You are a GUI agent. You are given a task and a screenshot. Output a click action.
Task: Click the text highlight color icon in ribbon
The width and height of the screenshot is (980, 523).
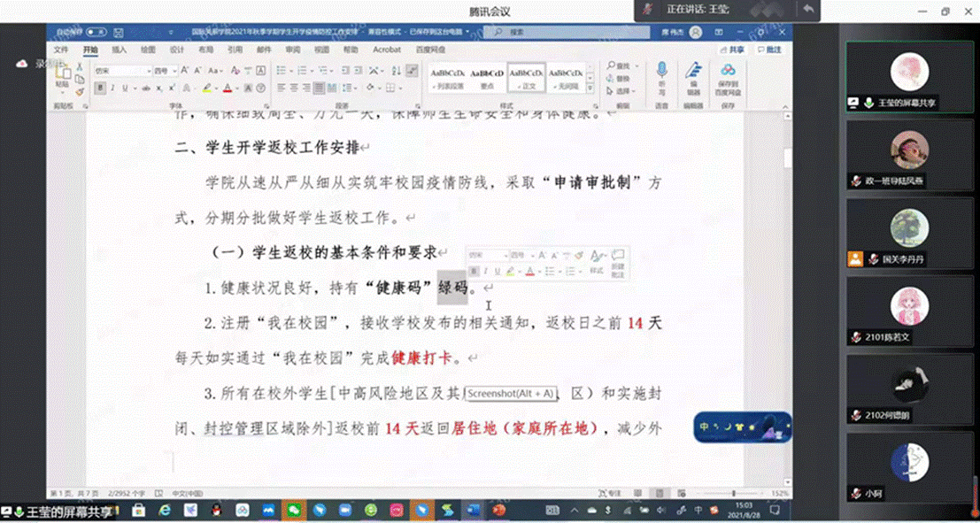coord(206,88)
